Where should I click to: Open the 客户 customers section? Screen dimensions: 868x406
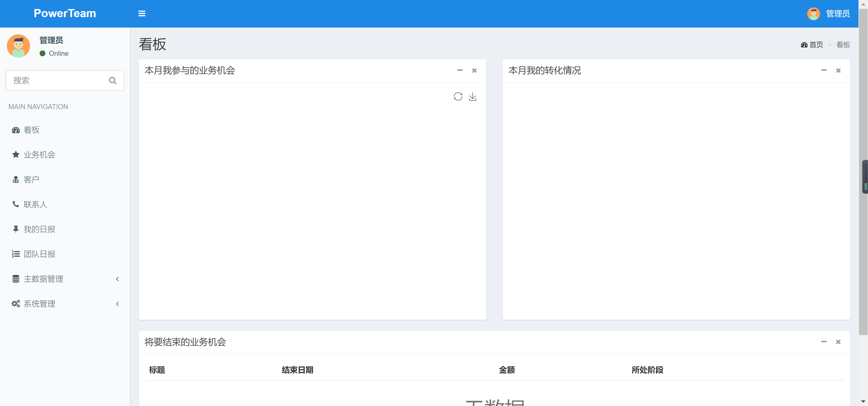tap(32, 180)
